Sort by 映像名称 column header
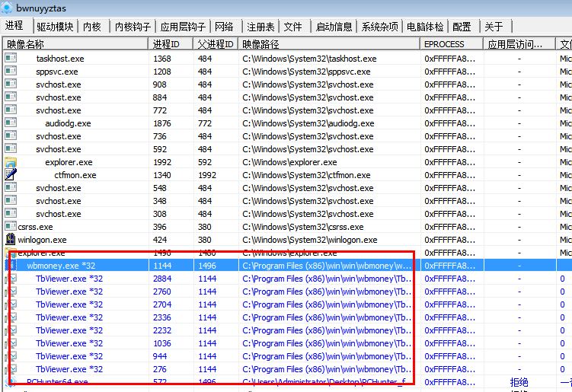The image size is (572, 392). [x=75, y=44]
